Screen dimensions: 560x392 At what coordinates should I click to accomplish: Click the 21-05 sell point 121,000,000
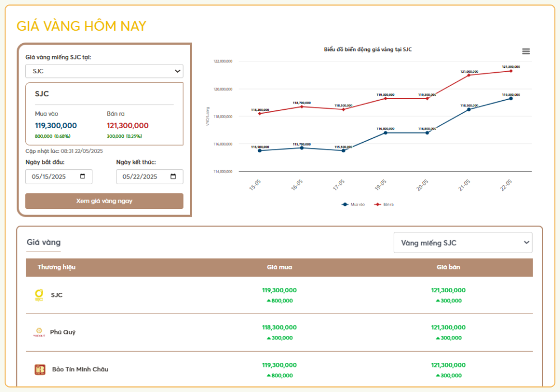pos(469,75)
